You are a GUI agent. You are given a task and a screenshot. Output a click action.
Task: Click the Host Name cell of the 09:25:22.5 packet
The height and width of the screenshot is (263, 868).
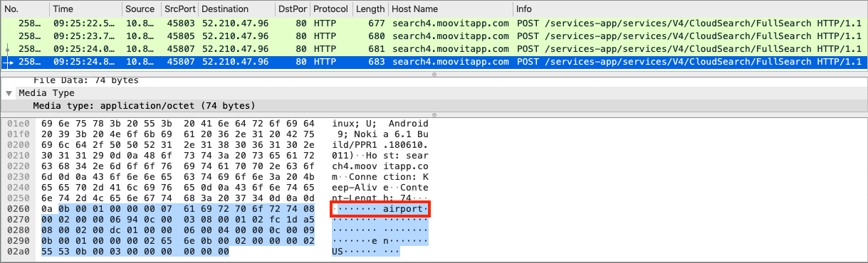(451, 23)
